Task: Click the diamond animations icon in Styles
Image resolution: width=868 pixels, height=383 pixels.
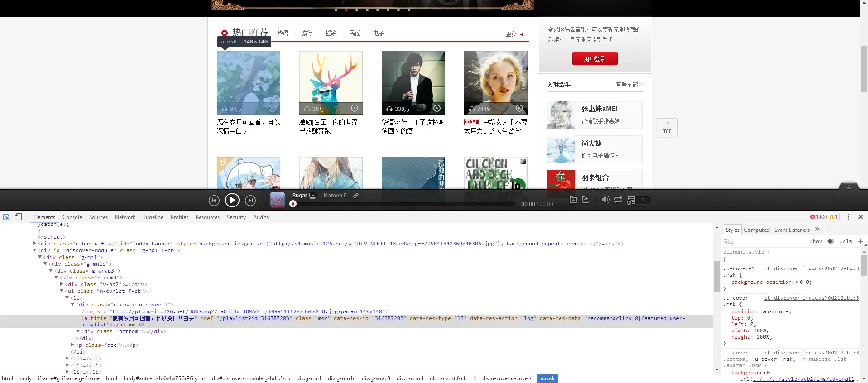Action: point(831,242)
